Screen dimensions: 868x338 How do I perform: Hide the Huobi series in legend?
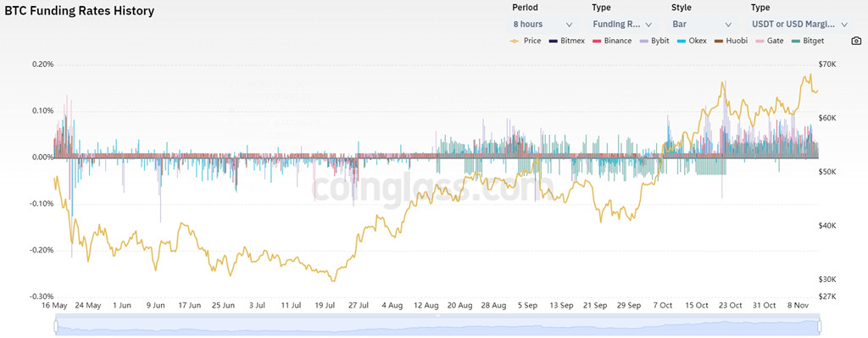tap(730, 41)
